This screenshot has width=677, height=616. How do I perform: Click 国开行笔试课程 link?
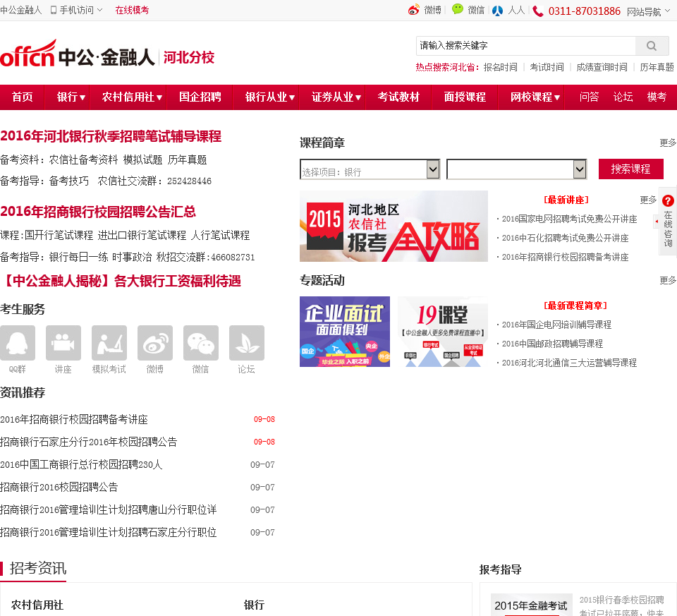coord(59,236)
